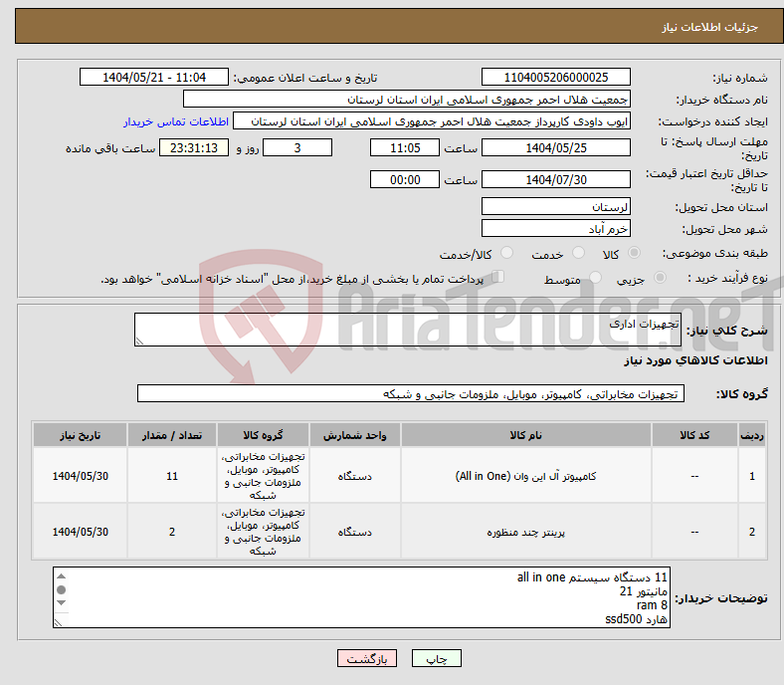Click the general description textarea تجهیزات اداری

[x=408, y=330]
